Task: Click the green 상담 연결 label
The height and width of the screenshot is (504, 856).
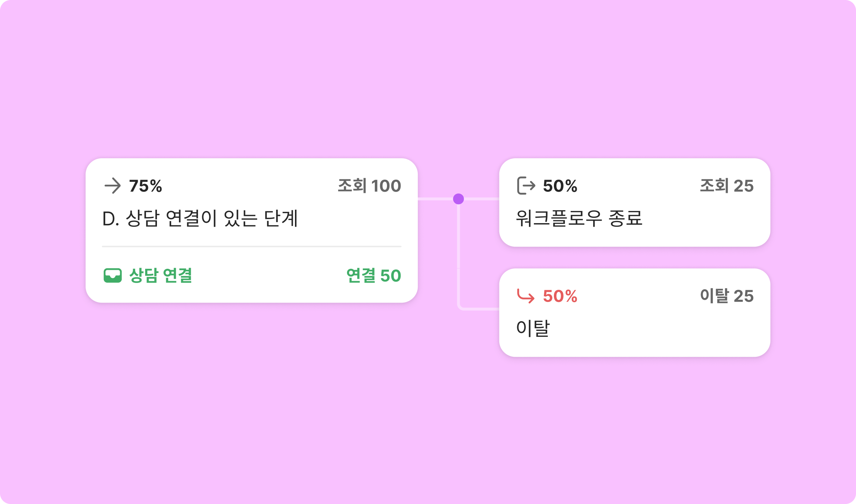Action: (160, 276)
